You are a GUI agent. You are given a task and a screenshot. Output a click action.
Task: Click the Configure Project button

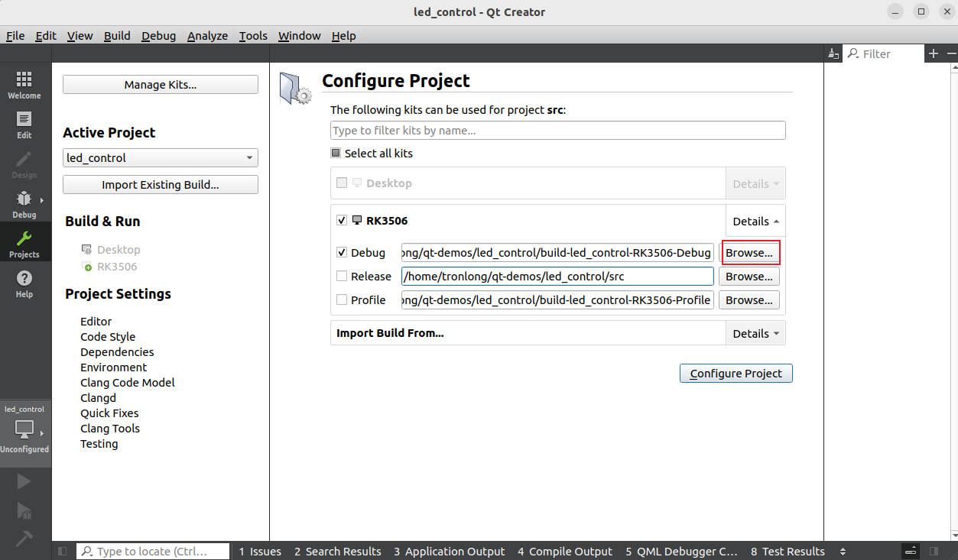coord(736,374)
